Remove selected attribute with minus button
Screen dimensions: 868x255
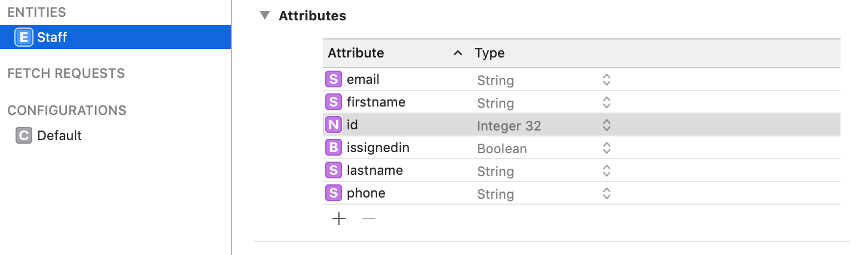point(369,219)
